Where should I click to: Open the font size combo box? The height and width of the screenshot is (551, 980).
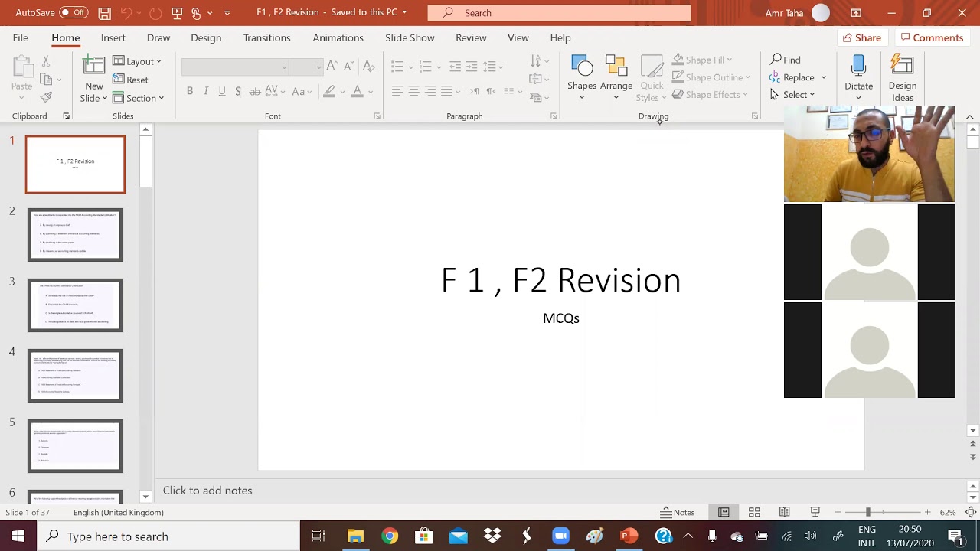coord(306,67)
